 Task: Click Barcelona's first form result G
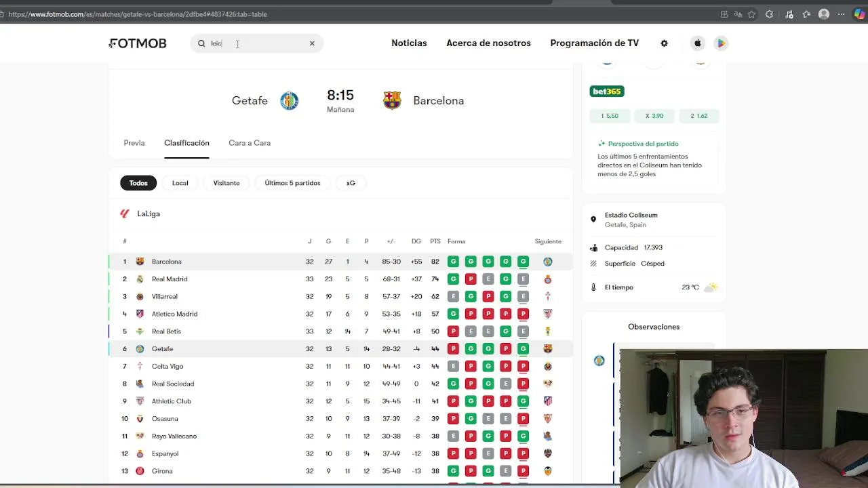pos(453,262)
